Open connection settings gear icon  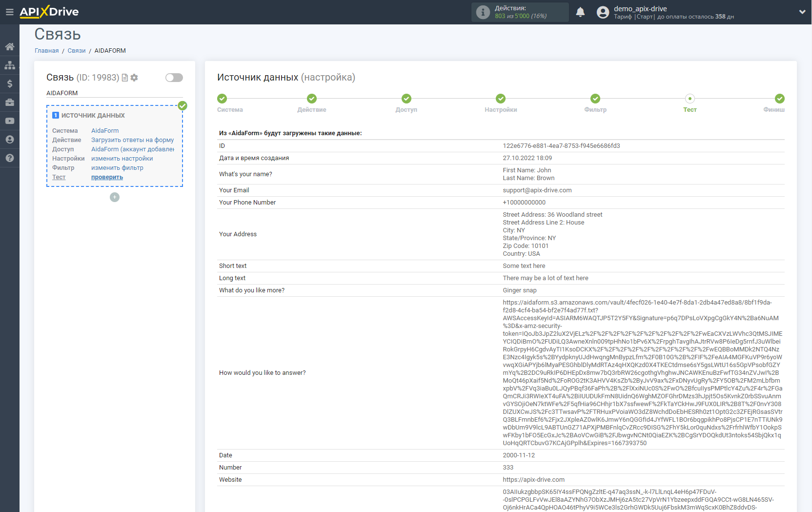coord(134,78)
